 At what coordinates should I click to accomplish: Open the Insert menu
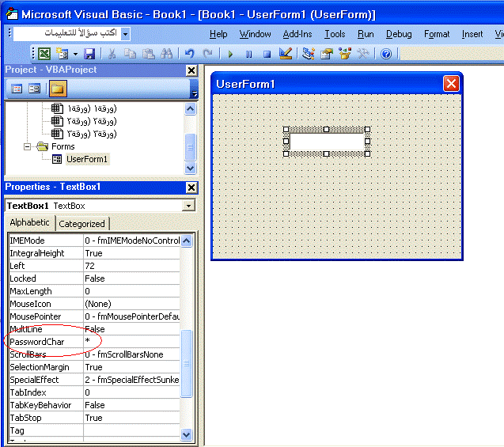point(472,34)
